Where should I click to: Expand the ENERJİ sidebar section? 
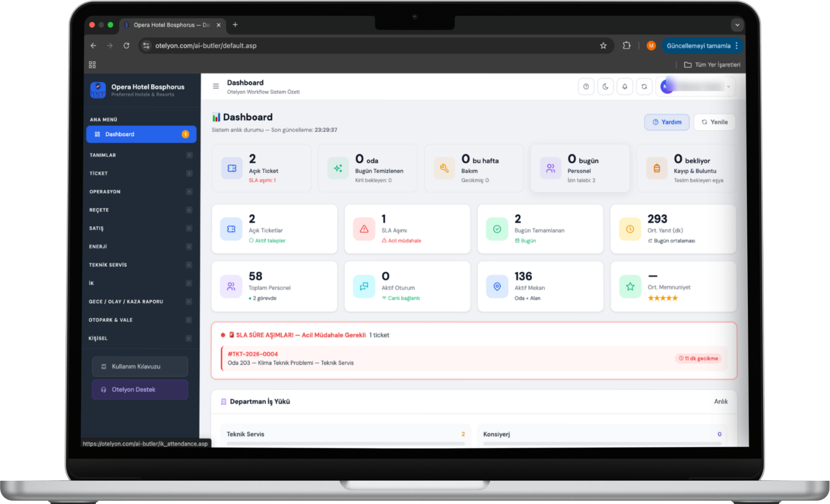pyautogui.click(x=141, y=246)
